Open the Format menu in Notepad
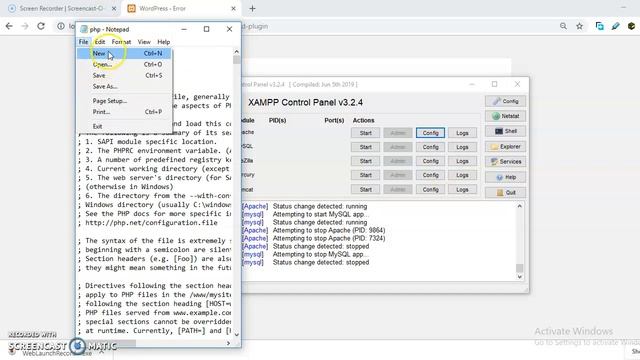640x360 pixels. (x=121, y=42)
